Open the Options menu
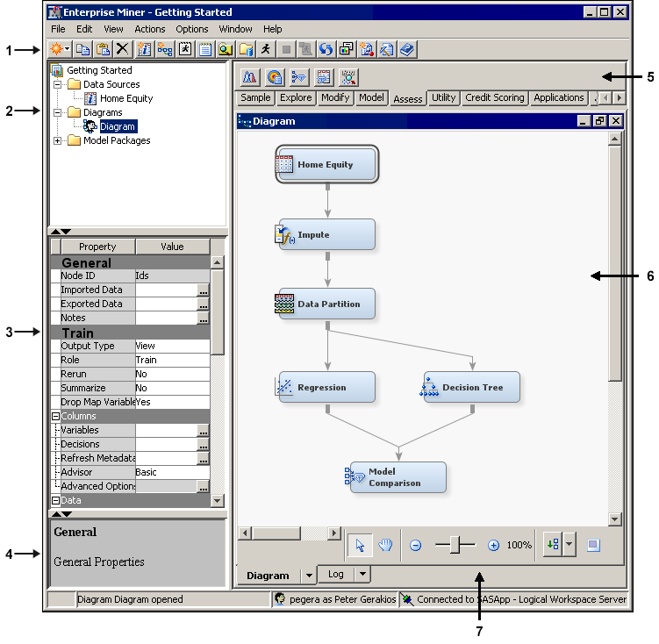659x644 pixels. coord(191,29)
